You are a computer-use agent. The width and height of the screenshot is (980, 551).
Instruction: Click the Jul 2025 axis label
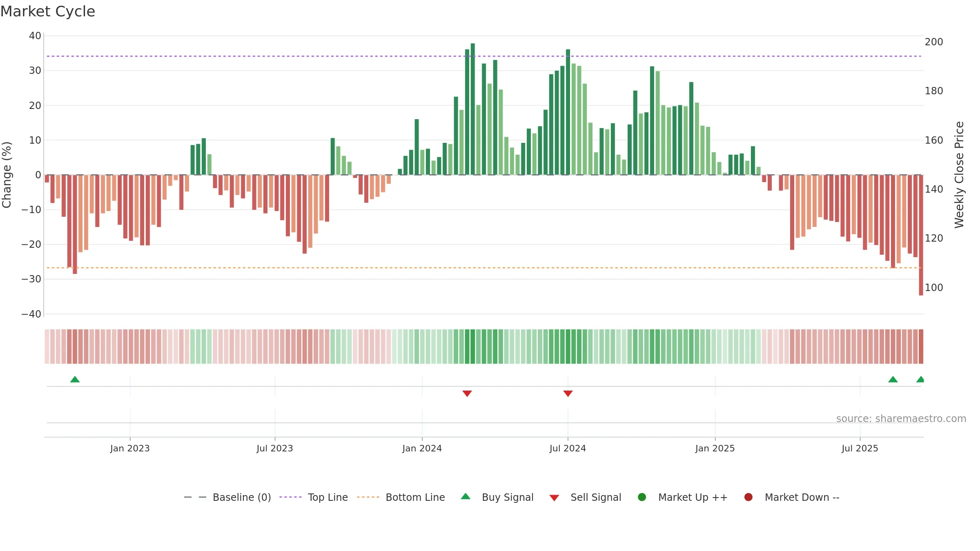coord(860,449)
